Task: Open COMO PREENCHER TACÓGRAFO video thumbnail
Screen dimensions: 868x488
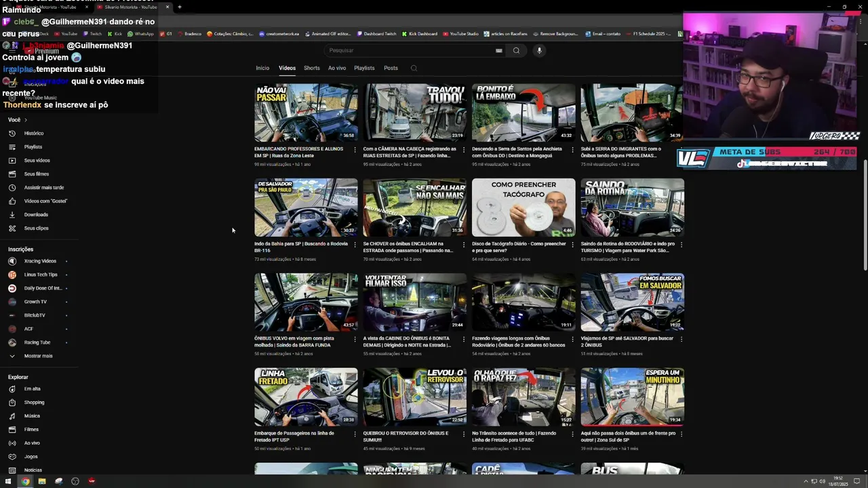Action: pyautogui.click(x=524, y=207)
